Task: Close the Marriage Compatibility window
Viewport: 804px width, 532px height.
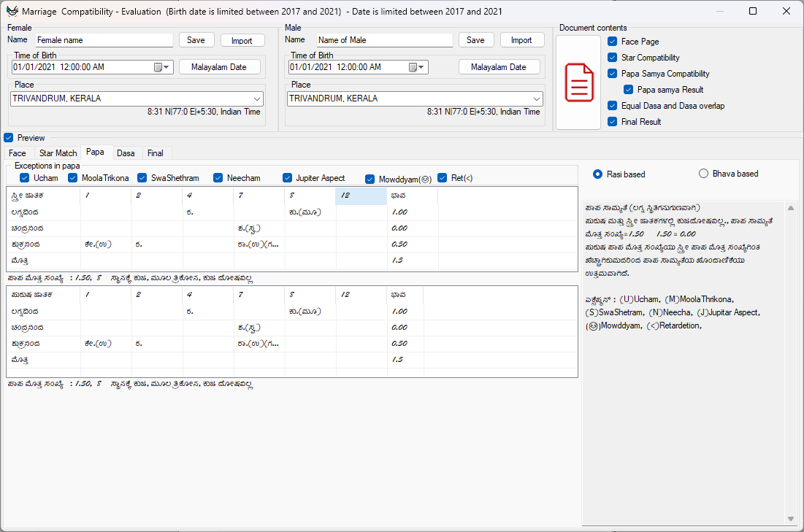Action: (x=786, y=11)
